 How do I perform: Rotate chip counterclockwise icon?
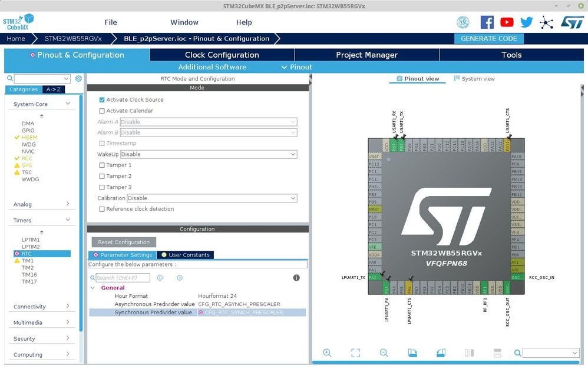click(x=441, y=353)
